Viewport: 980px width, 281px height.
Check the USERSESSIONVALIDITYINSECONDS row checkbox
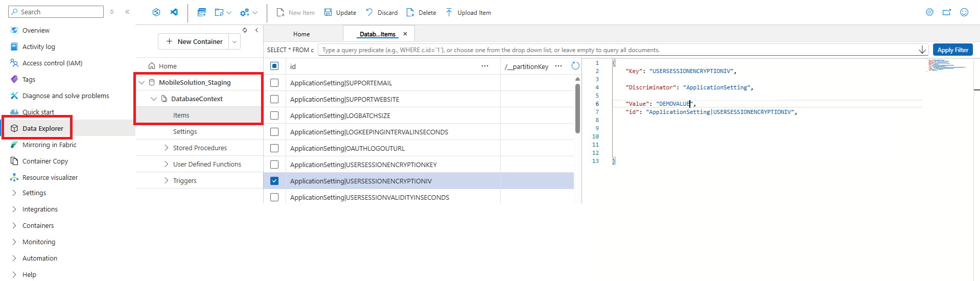274,197
